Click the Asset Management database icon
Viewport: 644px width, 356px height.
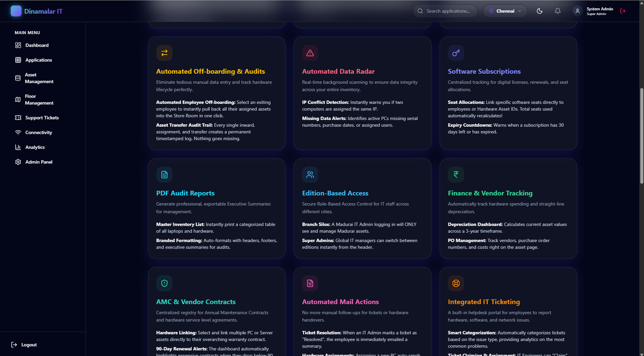tap(18, 78)
